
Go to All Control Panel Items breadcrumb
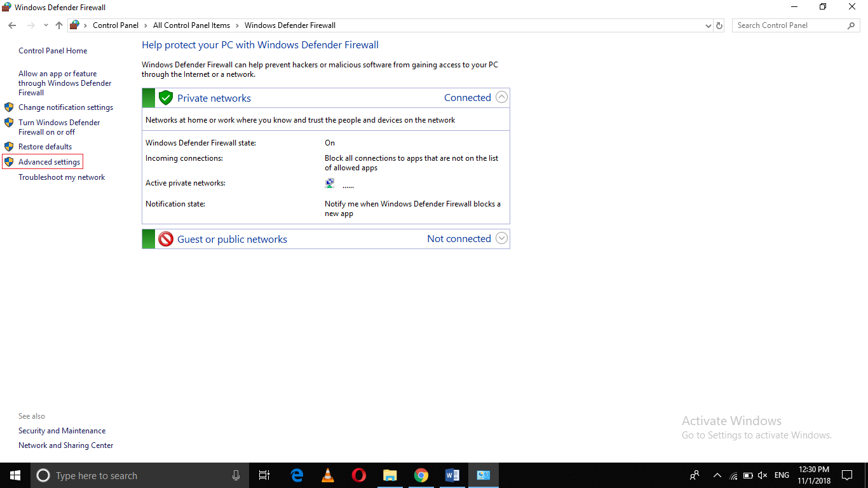191,25
